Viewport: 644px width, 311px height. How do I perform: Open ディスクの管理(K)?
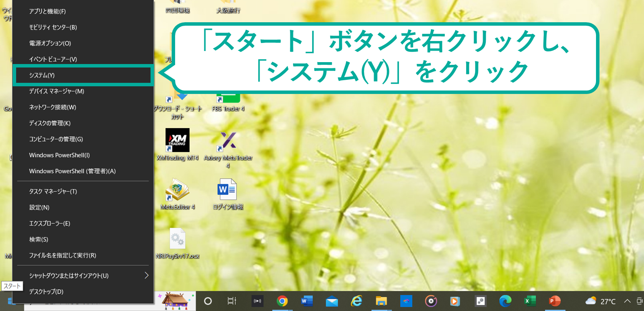point(83,123)
